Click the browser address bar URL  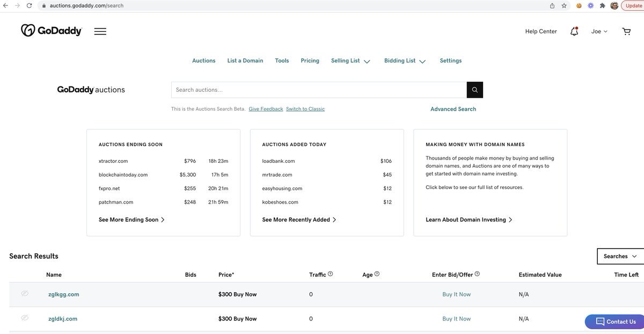[x=87, y=5]
